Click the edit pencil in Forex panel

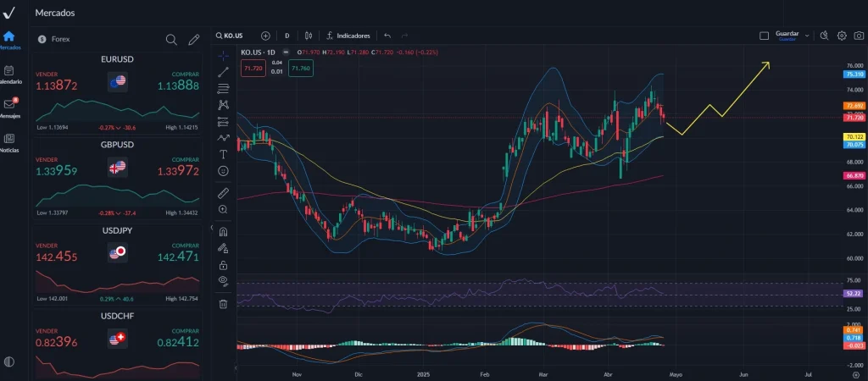click(x=193, y=39)
